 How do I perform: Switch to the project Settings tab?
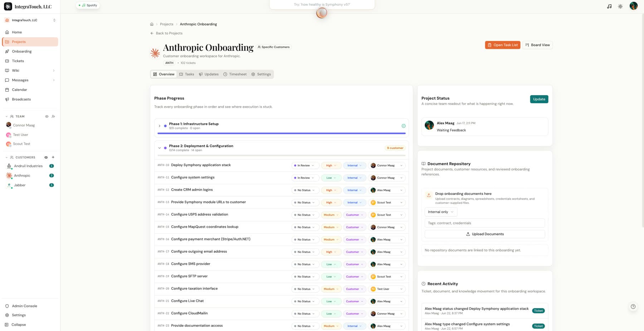tap(261, 74)
